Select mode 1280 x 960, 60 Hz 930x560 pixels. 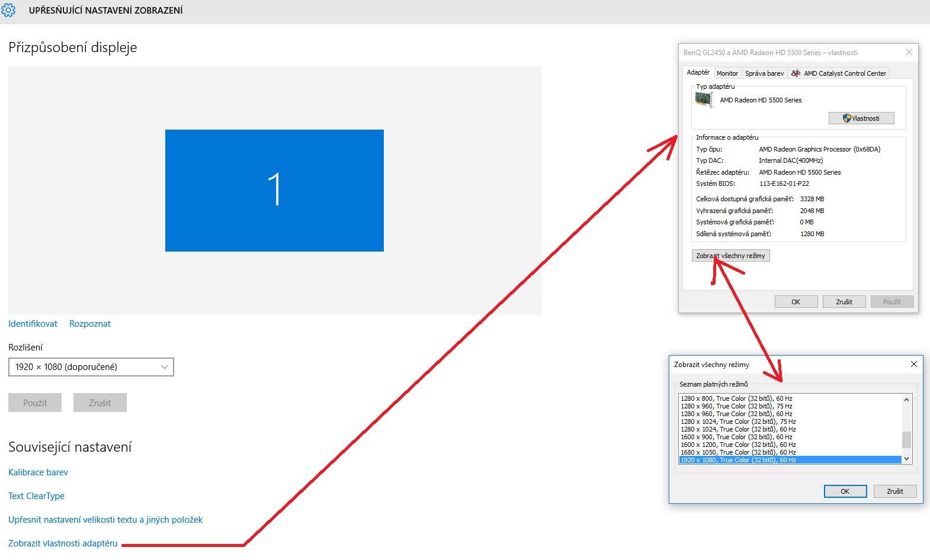pos(790,414)
